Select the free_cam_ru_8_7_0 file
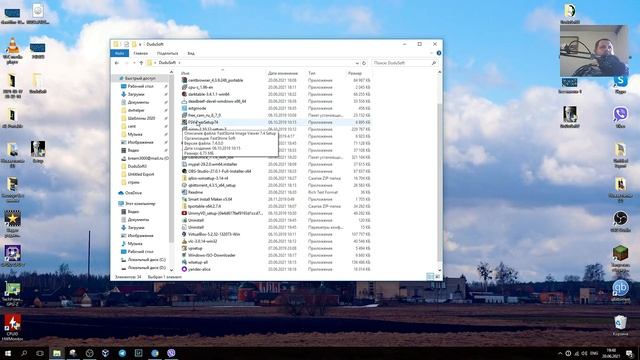Viewport: 640px width, 360px height. 204,116
